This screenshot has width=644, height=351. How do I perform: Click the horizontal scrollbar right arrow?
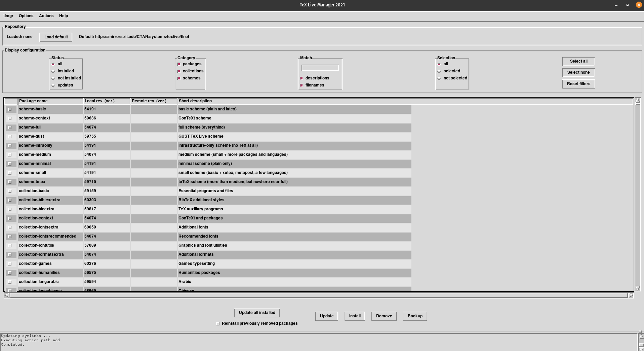(x=631, y=295)
